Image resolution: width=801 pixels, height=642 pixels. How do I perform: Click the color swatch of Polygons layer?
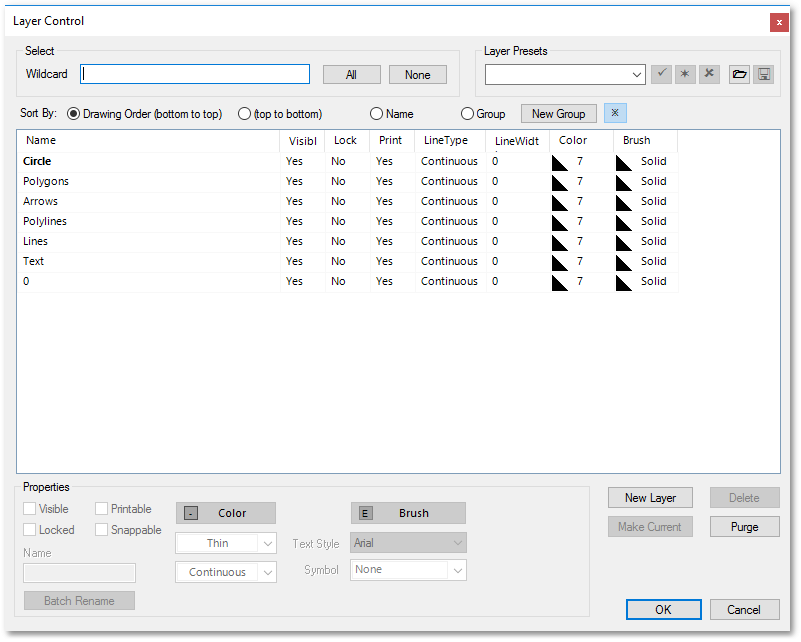(560, 183)
